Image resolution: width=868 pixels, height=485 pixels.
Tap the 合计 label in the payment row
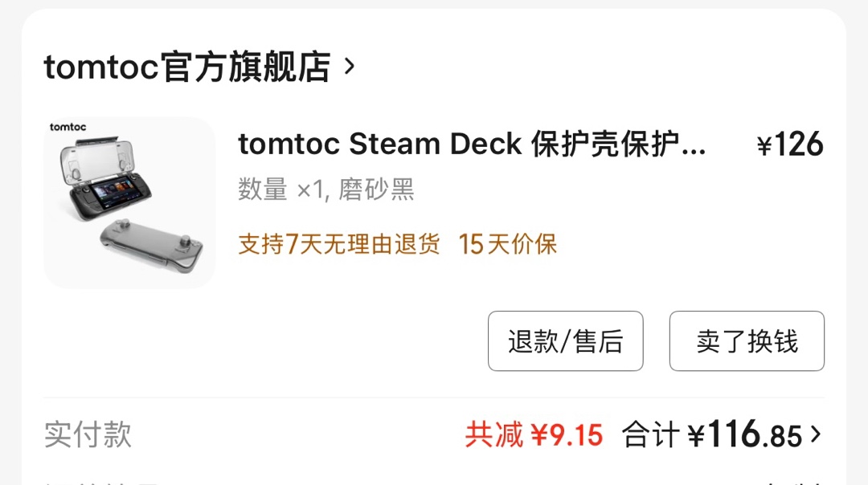[x=651, y=435]
